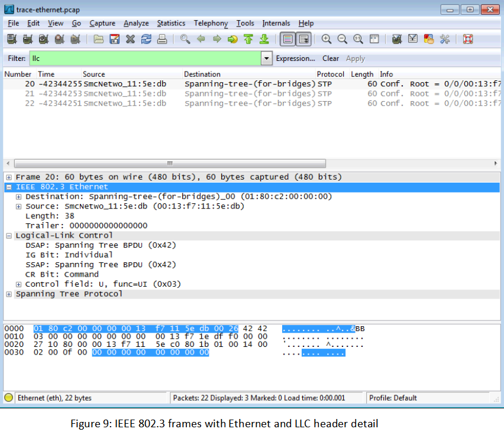Viewport: 504px width, 432px height.
Task: Open the Capture menu
Action: point(102,23)
